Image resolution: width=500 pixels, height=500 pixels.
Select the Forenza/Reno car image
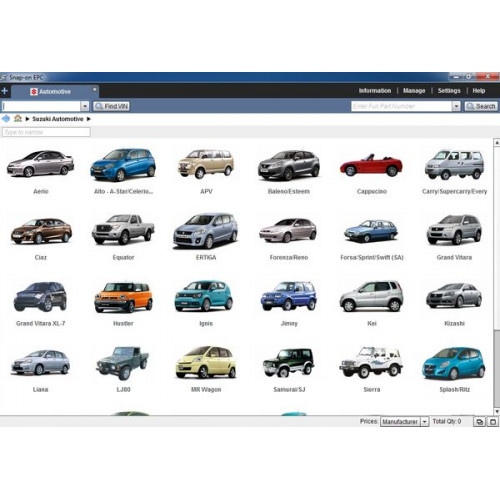pyautogui.click(x=288, y=230)
